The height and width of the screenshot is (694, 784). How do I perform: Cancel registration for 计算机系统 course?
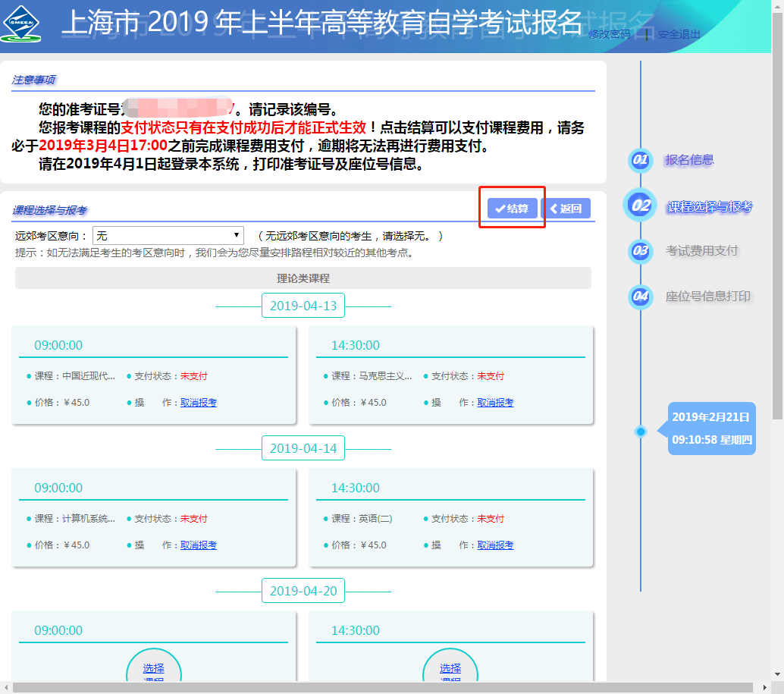tap(199, 545)
